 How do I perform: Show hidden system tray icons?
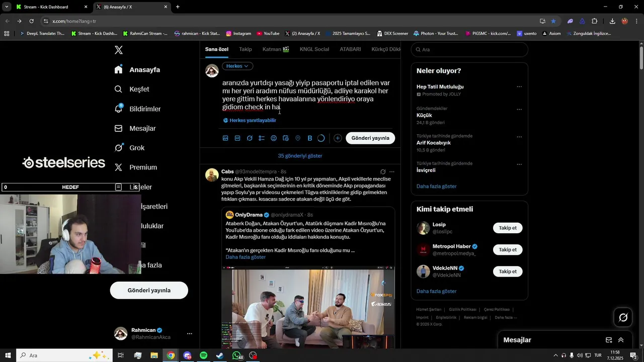(x=555, y=355)
